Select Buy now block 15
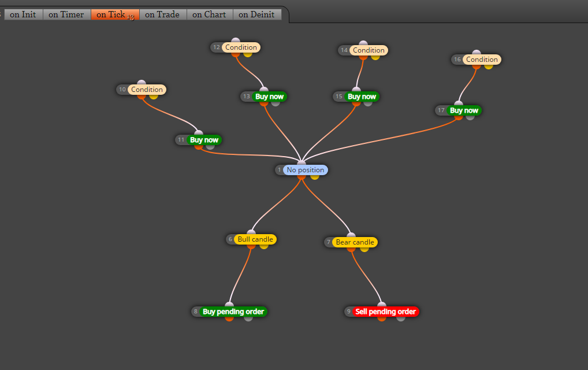 (x=362, y=97)
